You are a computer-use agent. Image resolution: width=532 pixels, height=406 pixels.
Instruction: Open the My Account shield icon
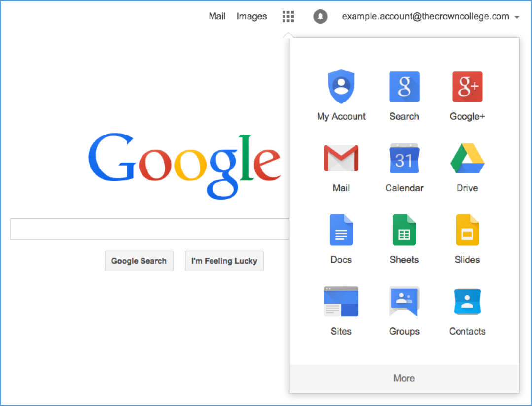341,87
